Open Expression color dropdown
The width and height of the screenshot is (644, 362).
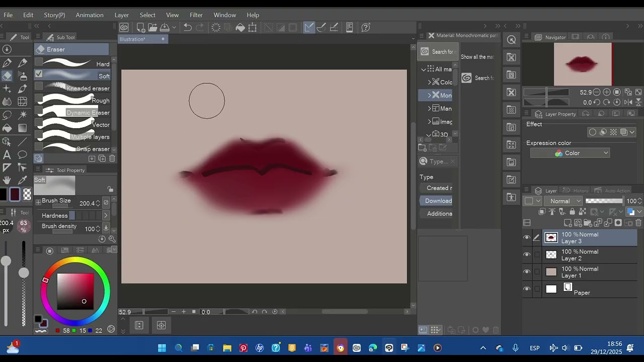(570, 153)
